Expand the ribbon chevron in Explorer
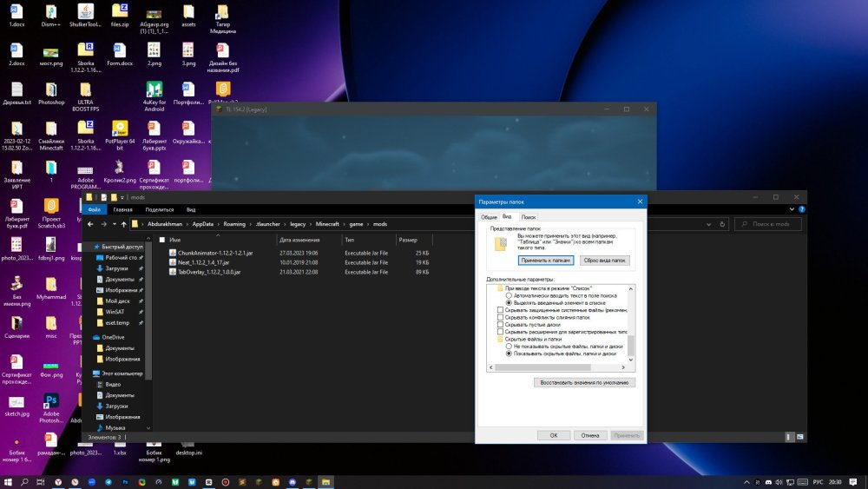 coord(792,209)
